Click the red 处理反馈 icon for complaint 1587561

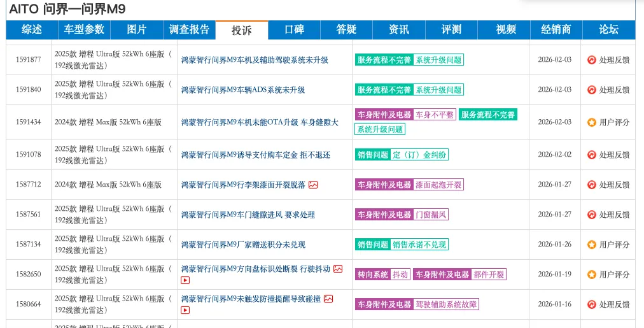(591, 215)
